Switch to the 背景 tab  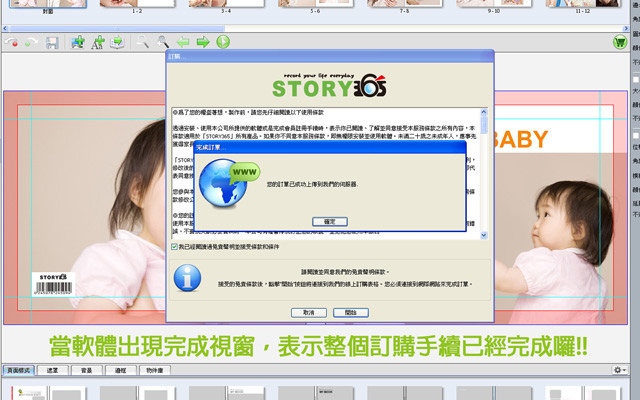(x=87, y=370)
